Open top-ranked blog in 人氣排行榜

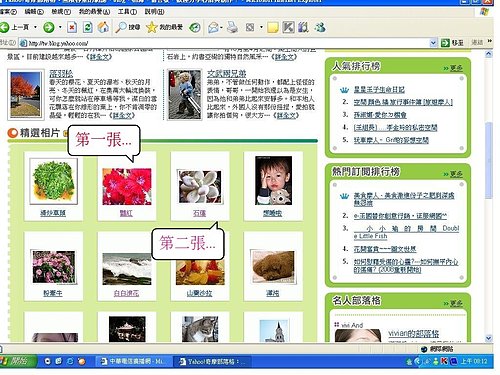379,89
